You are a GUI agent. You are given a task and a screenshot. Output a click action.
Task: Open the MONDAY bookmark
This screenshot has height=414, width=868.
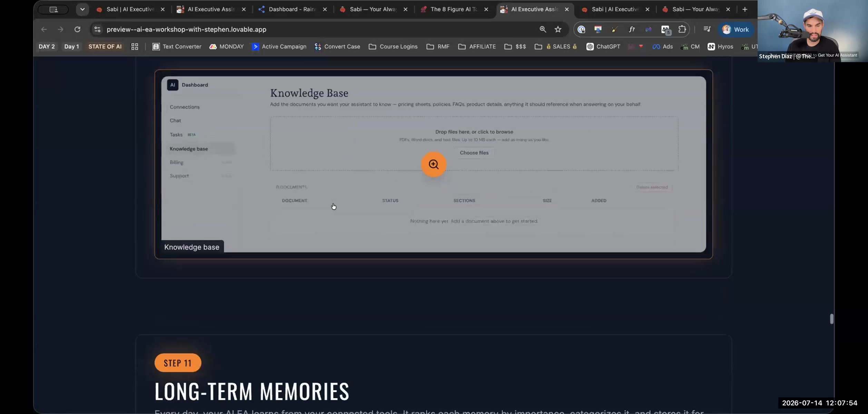[226, 47]
